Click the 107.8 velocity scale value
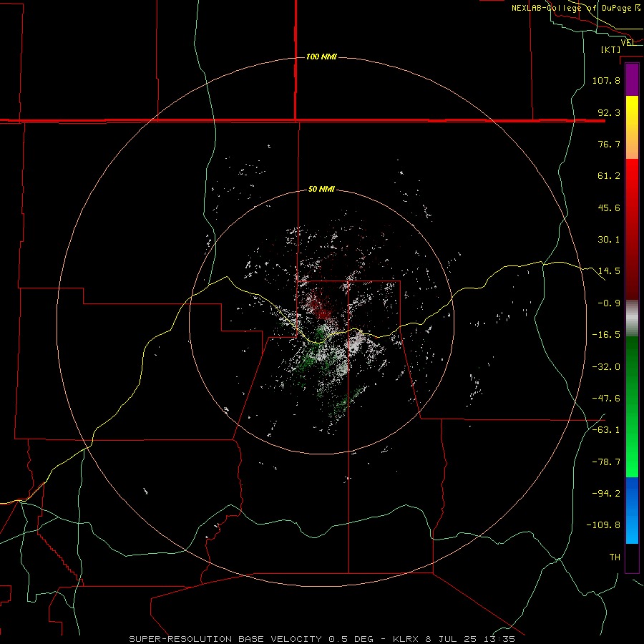Screen dimensions: 644x644 coord(606,80)
